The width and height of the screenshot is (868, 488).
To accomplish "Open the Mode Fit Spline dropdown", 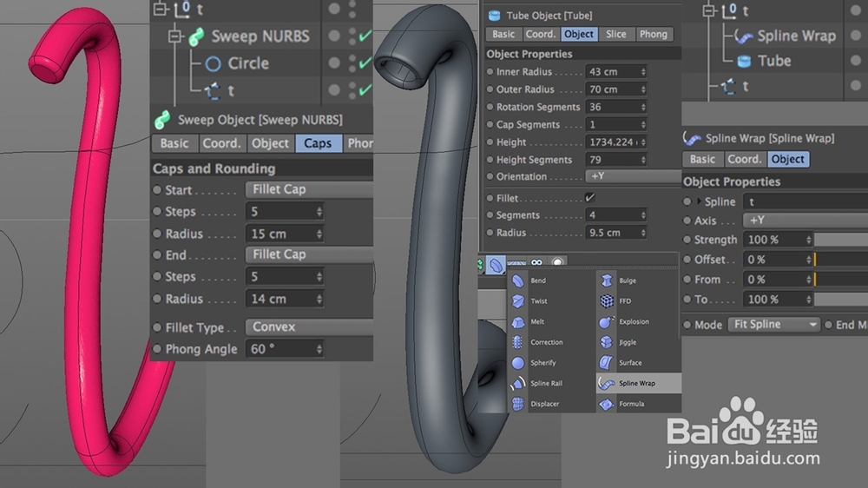I will click(774, 325).
